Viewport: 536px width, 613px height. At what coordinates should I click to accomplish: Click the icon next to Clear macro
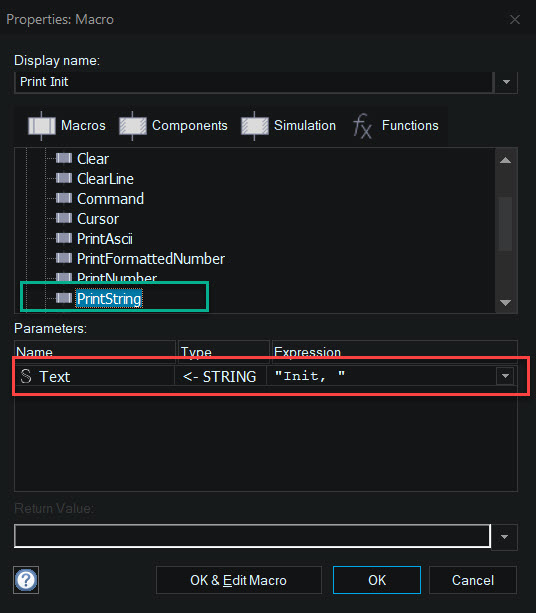pyautogui.click(x=64, y=158)
